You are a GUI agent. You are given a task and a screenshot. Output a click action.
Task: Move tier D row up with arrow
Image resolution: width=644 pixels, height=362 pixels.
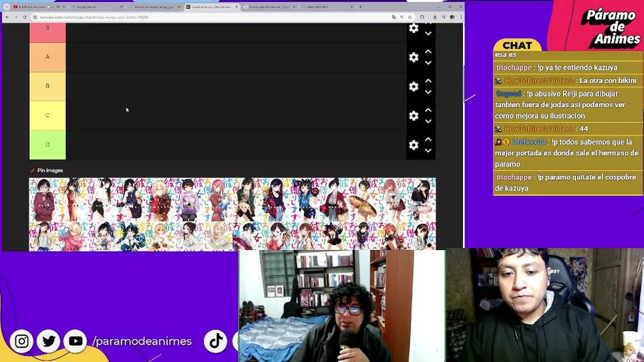[x=428, y=139]
